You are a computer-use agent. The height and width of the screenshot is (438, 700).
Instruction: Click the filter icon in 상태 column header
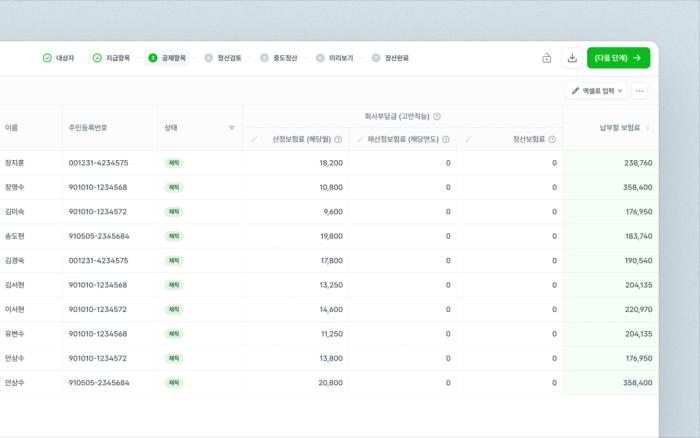click(232, 128)
